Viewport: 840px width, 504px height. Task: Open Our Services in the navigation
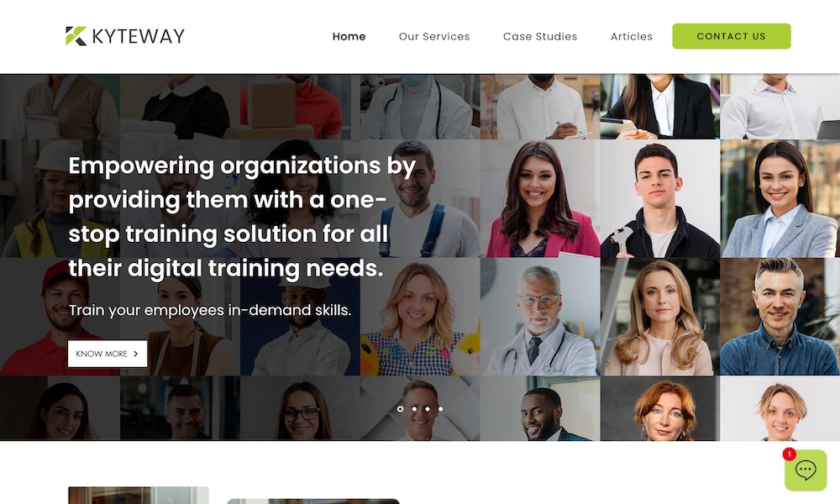(434, 36)
